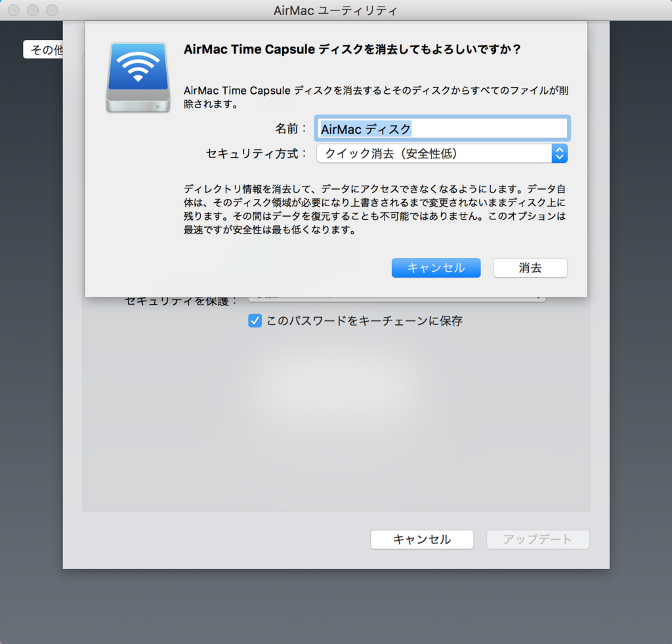Click the 名前 field containing AirMac ディスク
Screen dimensions: 672x644
point(442,128)
